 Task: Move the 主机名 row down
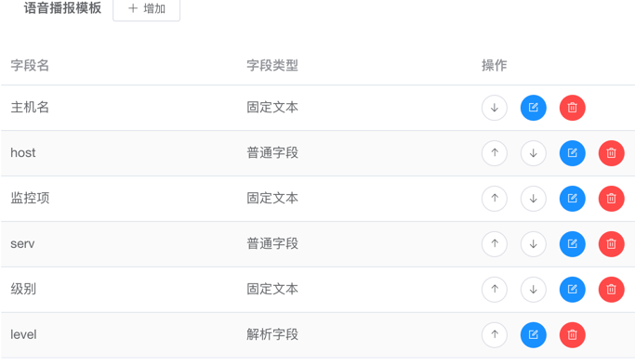pyautogui.click(x=495, y=108)
